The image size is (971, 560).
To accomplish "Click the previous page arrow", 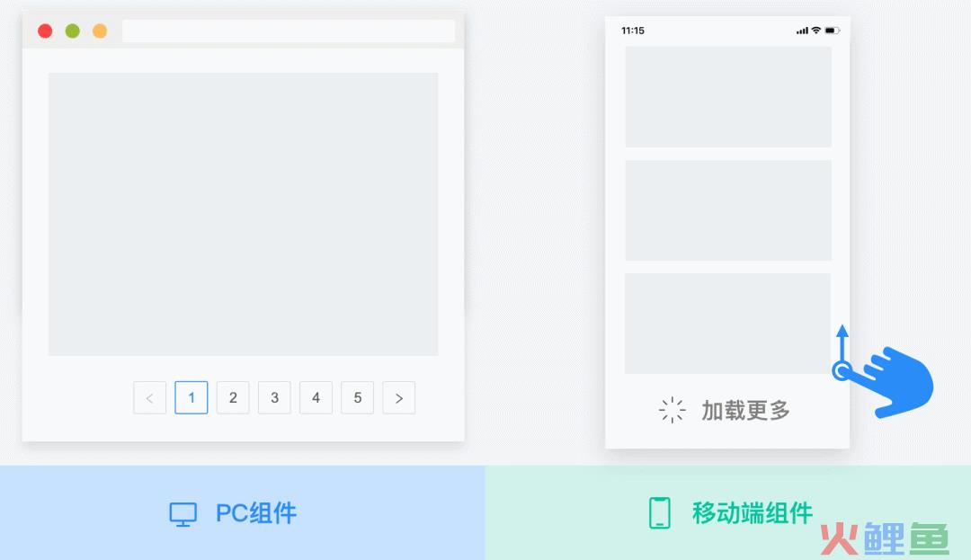I will click(x=150, y=397).
